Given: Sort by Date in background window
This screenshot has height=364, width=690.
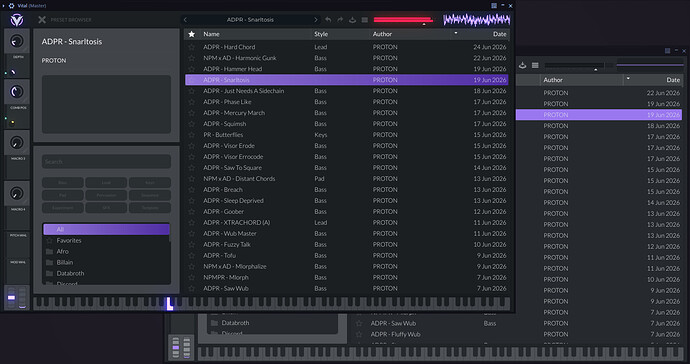Looking at the screenshot, I should click(673, 80).
